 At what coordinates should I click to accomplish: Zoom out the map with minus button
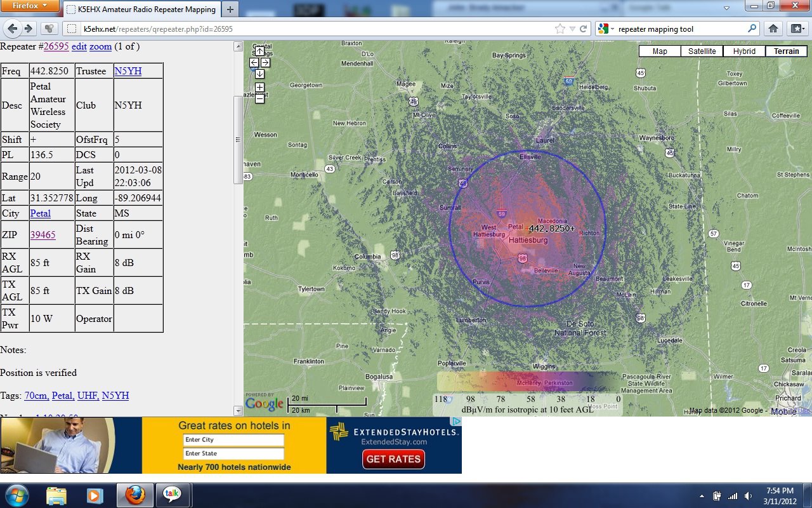(x=259, y=98)
